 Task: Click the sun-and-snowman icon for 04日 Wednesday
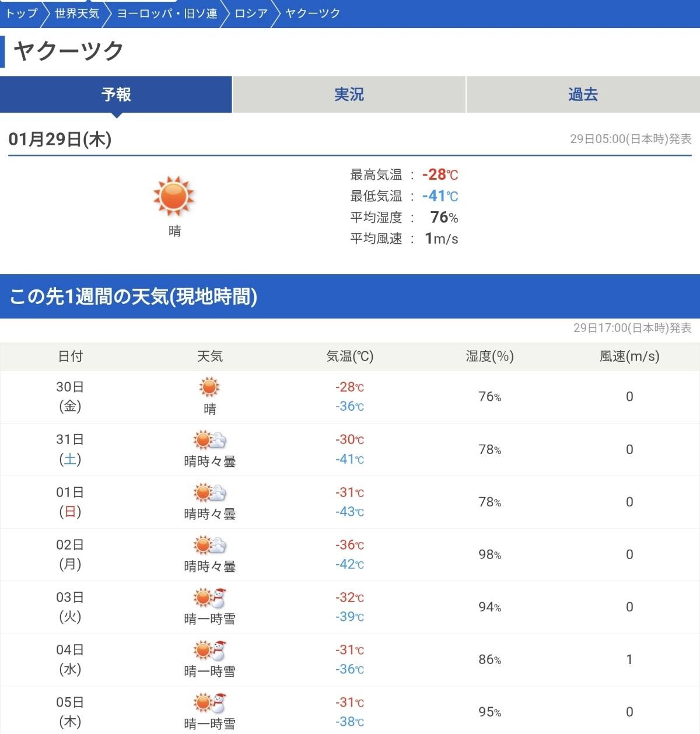click(209, 650)
